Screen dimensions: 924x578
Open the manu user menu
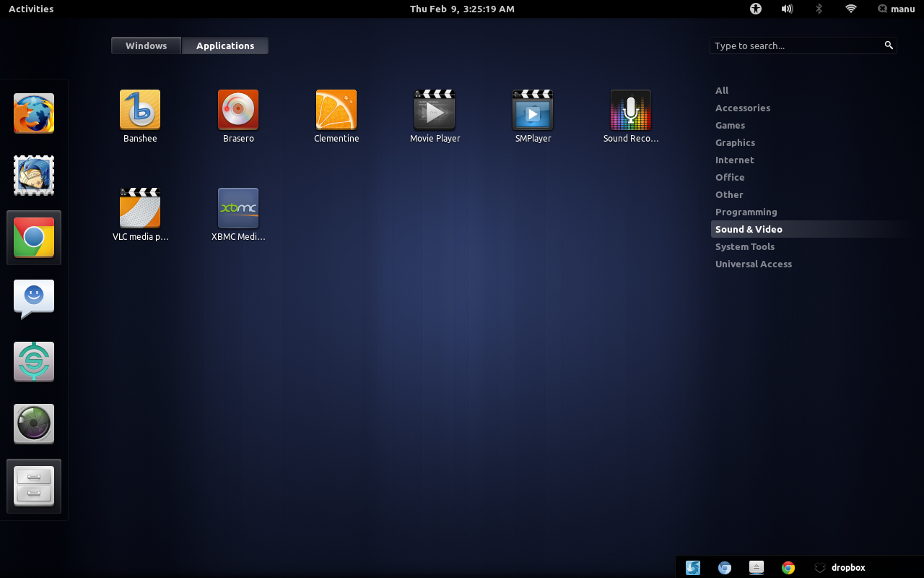click(x=896, y=9)
